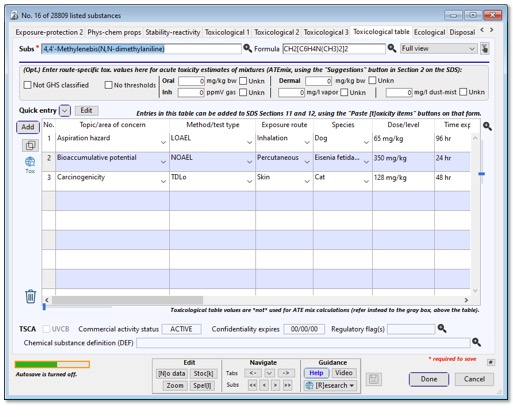Switch to Exposure-protection 2 tab
The image size is (513, 419).
click(x=49, y=32)
